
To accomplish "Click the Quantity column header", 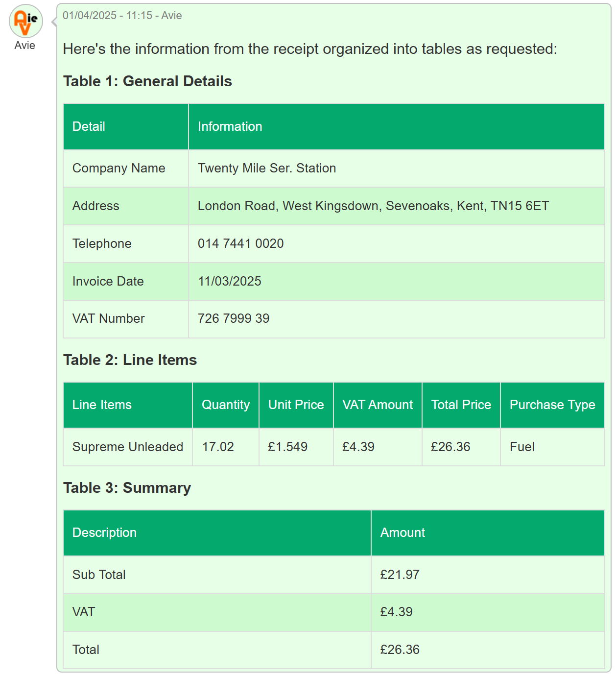I will click(225, 405).
